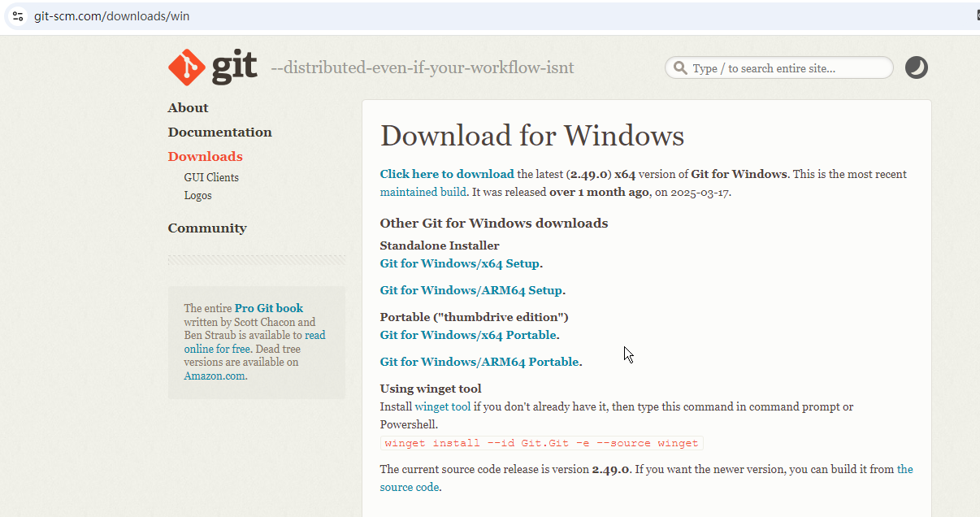Select Downloads in sidebar

coord(205,157)
